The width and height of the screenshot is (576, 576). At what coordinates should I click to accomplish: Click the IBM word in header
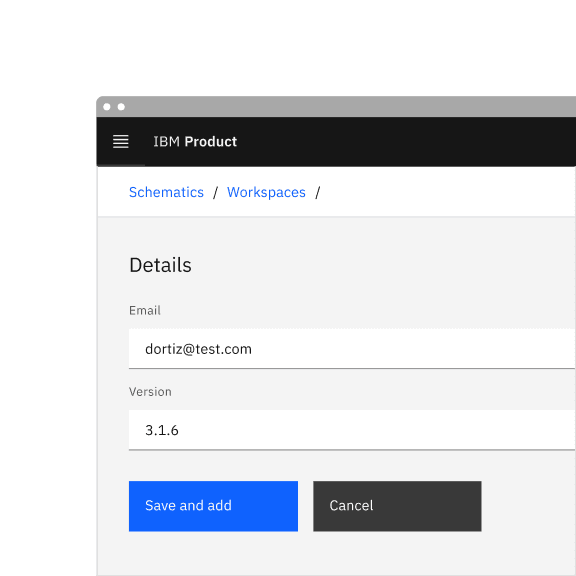pos(166,141)
